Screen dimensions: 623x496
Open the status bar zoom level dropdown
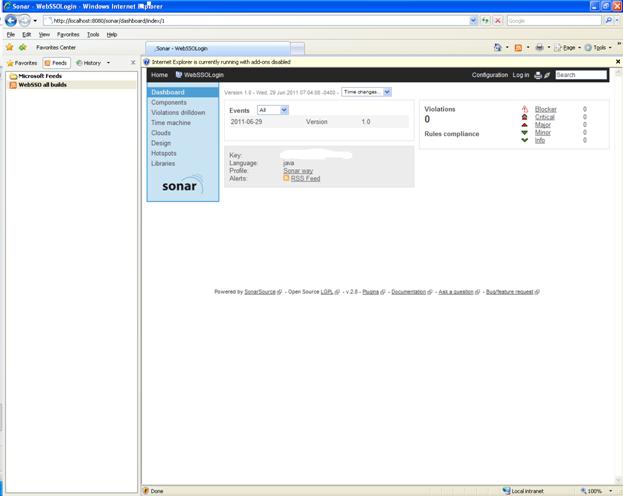click(x=610, y=491)
